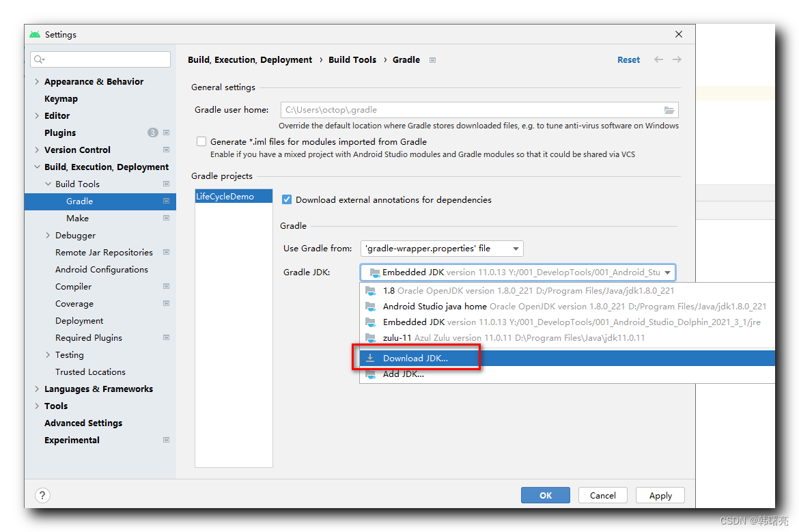Enable Generate *.iml files for modules checkbox
Screen dimensions: 799x532
click(x=201, y=141)
